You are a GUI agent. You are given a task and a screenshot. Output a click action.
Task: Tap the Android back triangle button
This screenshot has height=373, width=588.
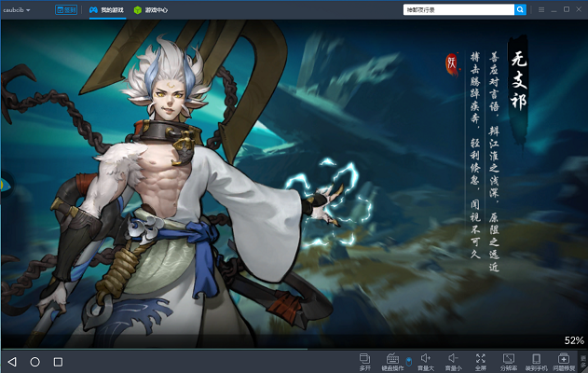pos(12,362)
